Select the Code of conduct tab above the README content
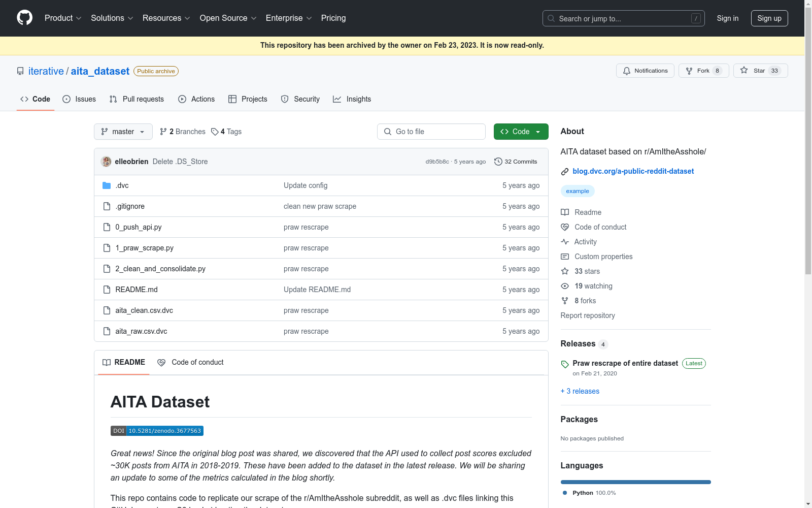This screenshot has width=812, height=508. tap(191, 362)
